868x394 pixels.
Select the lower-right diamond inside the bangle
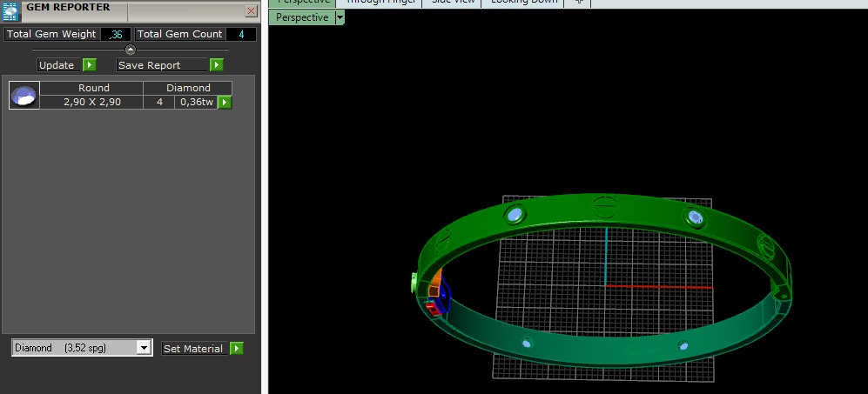point(683,345)
